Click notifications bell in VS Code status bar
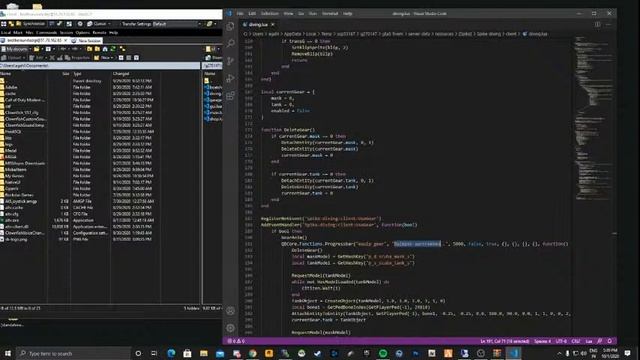 (610, 341)
